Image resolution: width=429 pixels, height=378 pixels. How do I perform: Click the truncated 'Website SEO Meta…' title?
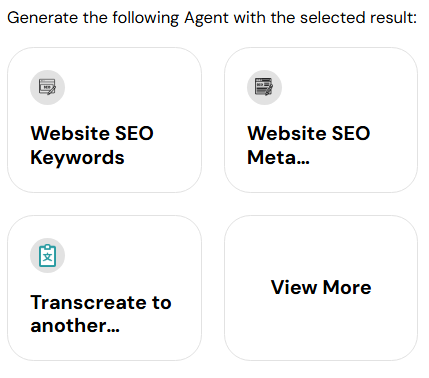[x=309, y=145]
